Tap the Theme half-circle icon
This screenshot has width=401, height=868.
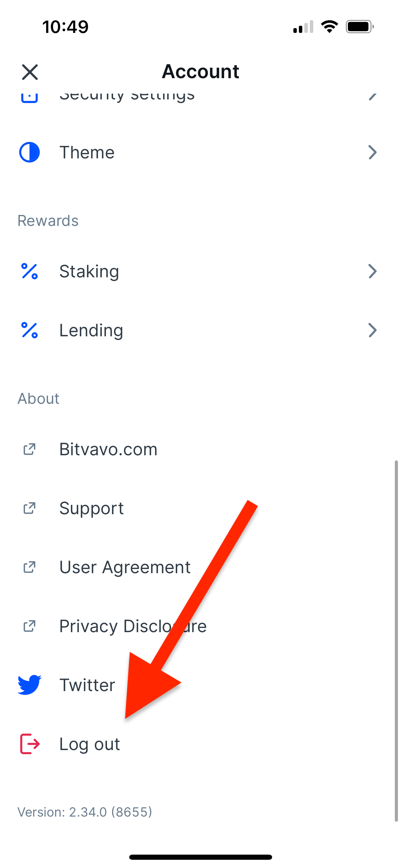click(29, 152)
